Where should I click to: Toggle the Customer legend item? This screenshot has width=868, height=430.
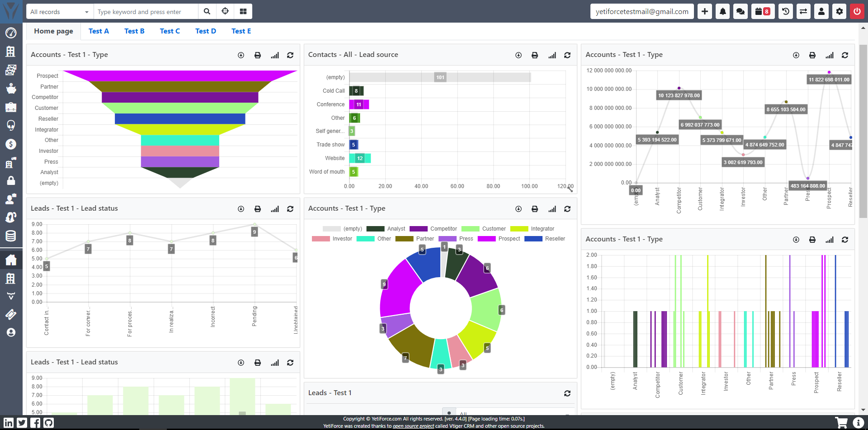[483, 229]
